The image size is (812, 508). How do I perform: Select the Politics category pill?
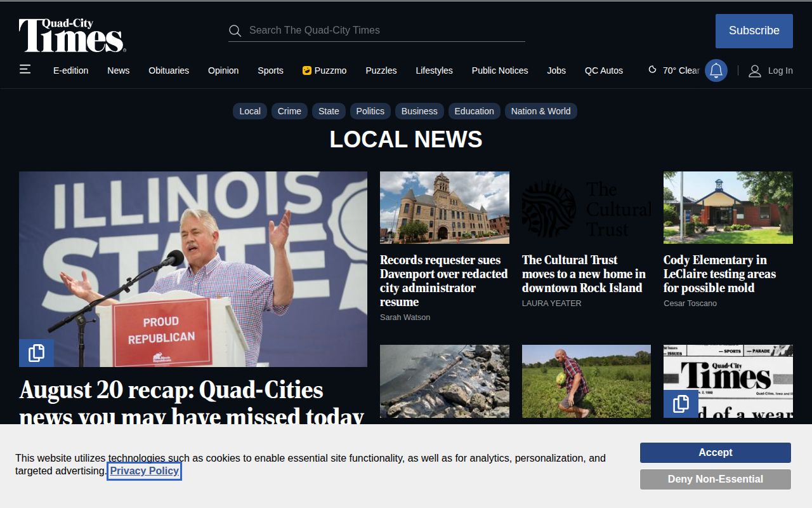coord(370,111)
